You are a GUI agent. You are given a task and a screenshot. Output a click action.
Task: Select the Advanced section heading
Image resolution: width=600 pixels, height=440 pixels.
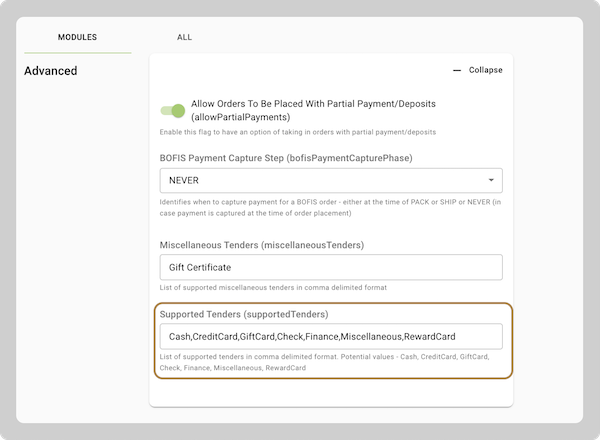[x=51, y=71]
